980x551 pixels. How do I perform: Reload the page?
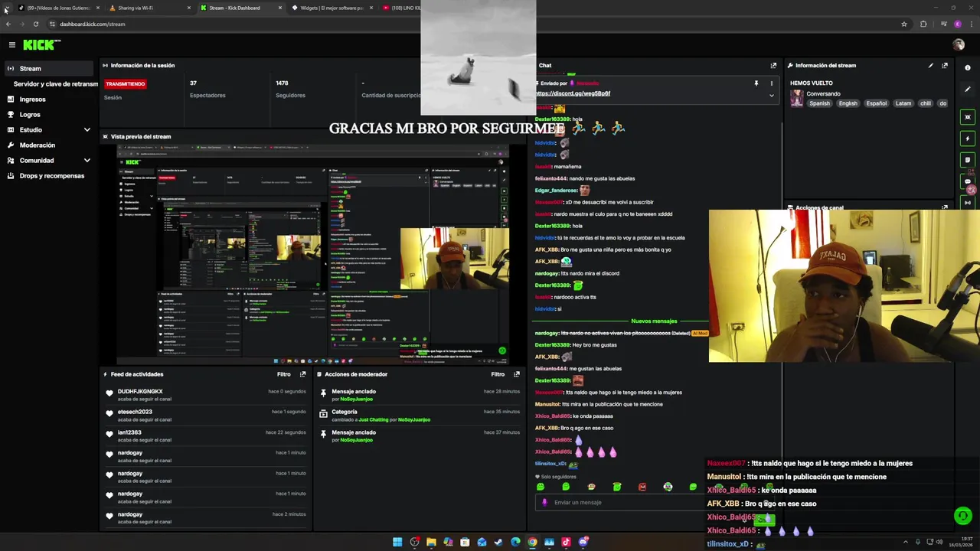click(35, 24)
